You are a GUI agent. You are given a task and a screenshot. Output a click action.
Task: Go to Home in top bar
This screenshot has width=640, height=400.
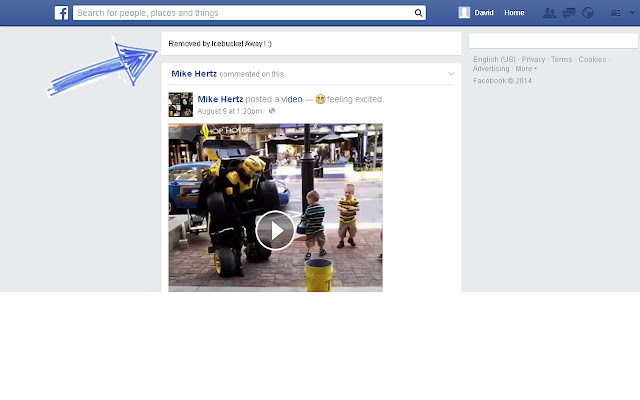(x=514, y=13)
